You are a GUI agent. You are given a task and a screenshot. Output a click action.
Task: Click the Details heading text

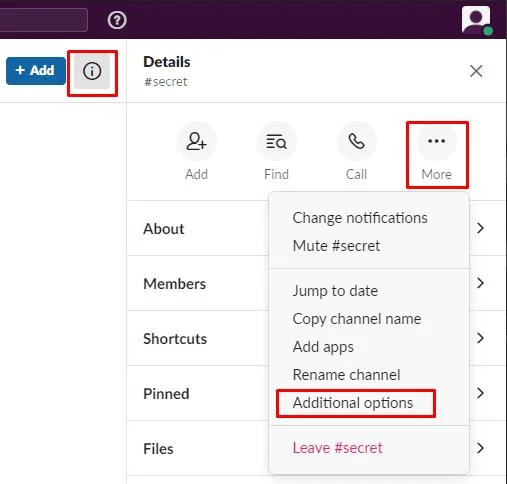click(167, 62)
